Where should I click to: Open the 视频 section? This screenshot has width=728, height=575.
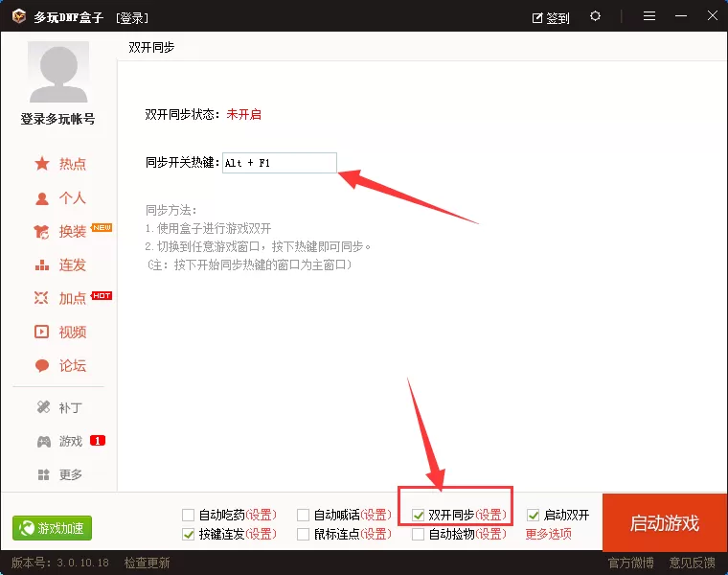(73, 333)
